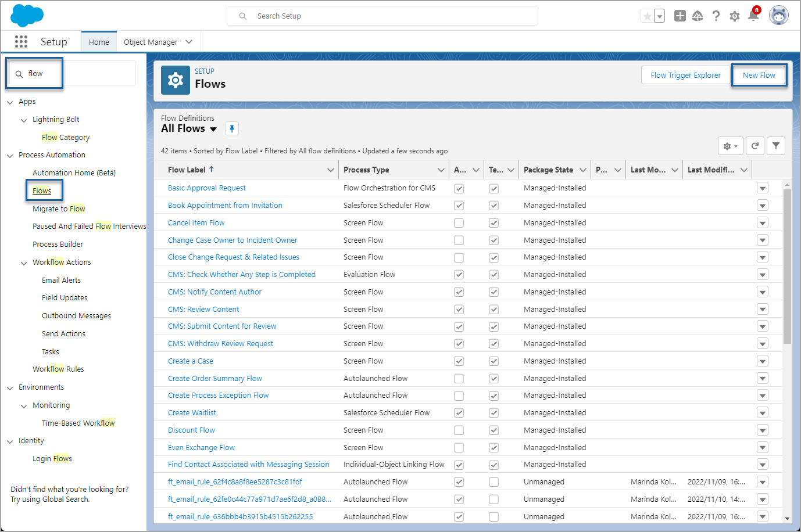
Task: Click the Quick Find magnifier icon
Action: tap(19, 74)
